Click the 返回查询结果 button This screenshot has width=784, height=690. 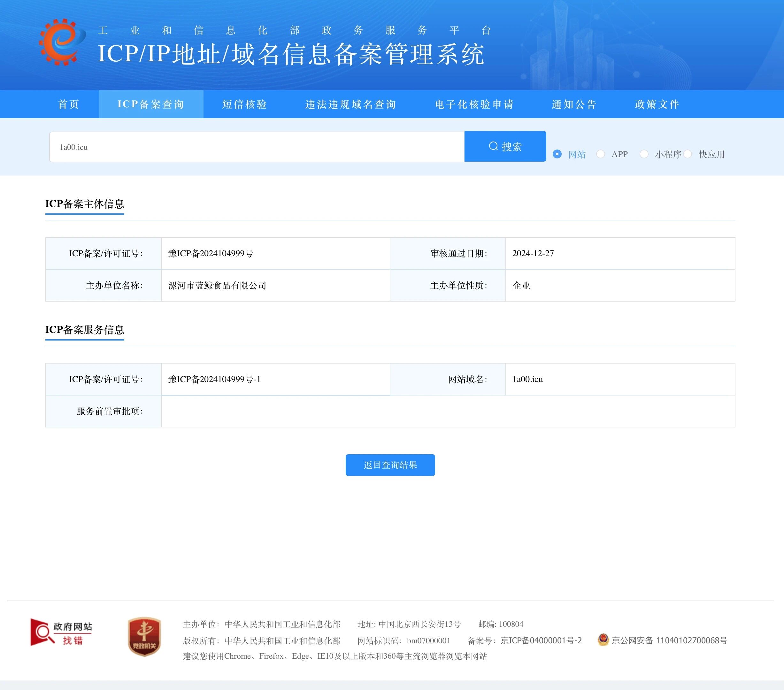point(390,465)
